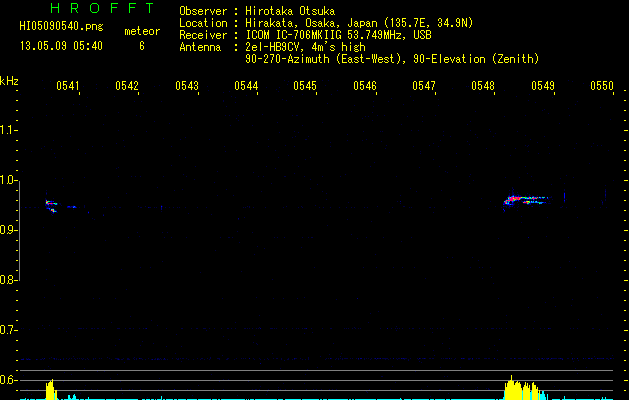Click the Location line with Hirakata, Osaka
The image size is (629, 400).
click(x=326, y=23)
